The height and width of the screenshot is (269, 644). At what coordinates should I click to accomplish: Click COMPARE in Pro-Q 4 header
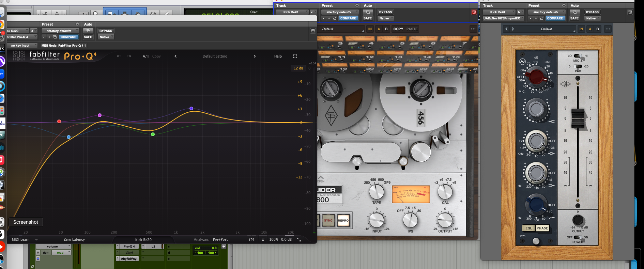[x=68, y=37]
